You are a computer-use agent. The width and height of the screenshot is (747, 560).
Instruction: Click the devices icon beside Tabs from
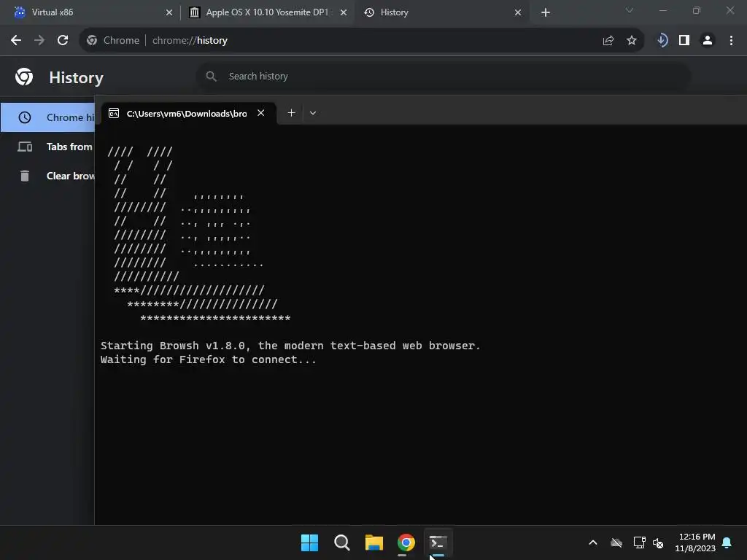click(25, 147)
